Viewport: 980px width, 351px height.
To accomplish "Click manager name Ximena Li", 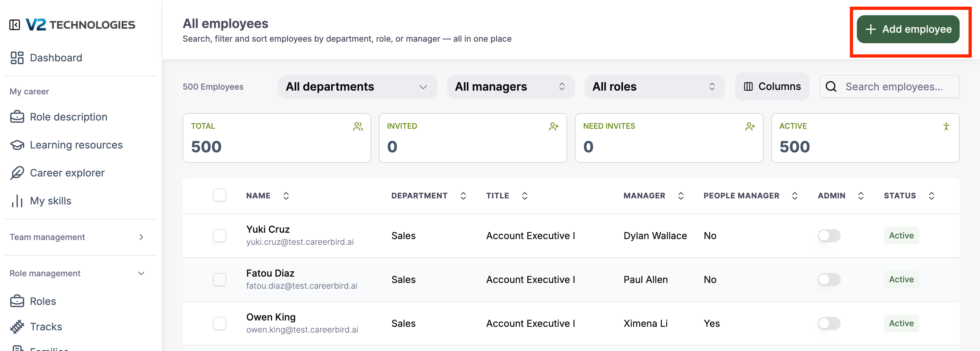I will click(x=646, y=323).
